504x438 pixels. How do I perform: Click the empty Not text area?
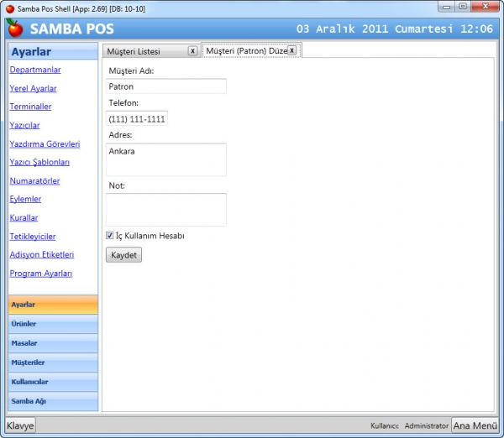[x=166, y=210]
